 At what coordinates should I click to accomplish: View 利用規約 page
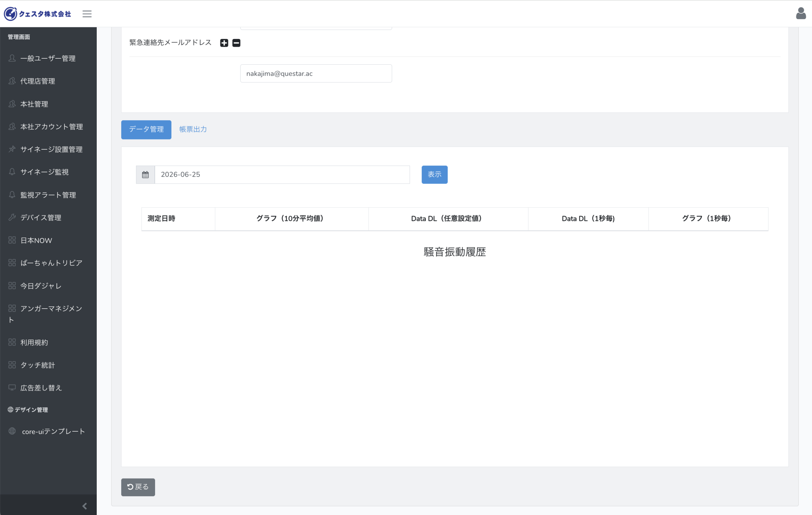click(x=48, y=342)
